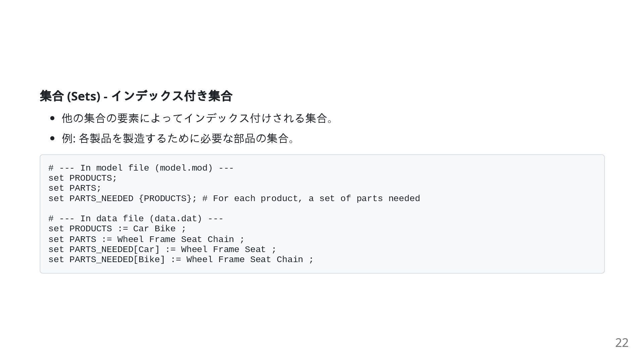Viewport: 644px width, 362px height.
Task: Click "Car" in the PRODUCTS data line
Action: [141, 229]
